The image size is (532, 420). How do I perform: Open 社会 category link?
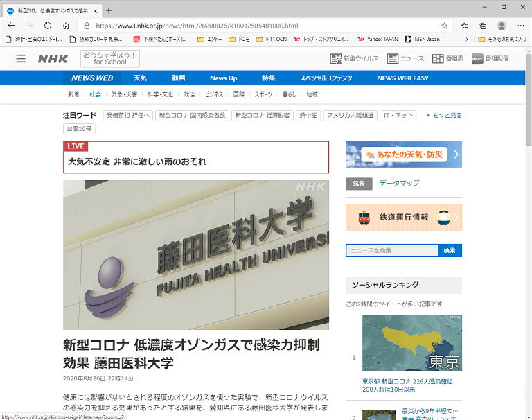[96, 94]
